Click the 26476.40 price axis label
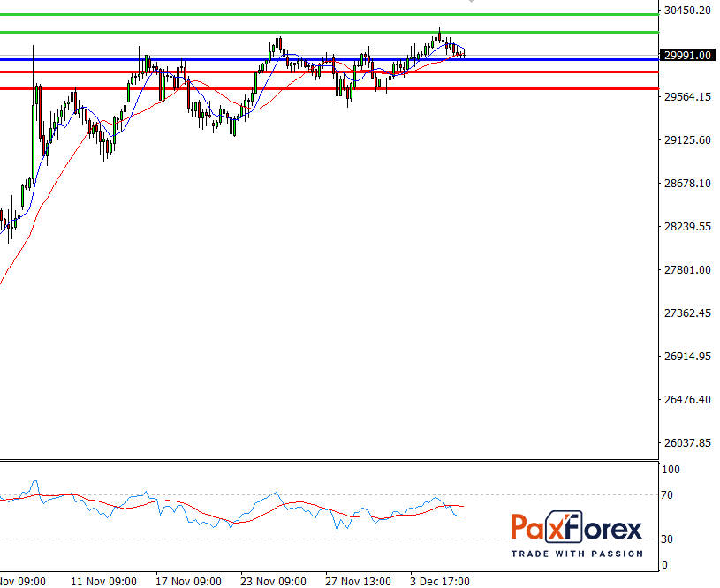720x588 pixels. [x=687, y=399]
